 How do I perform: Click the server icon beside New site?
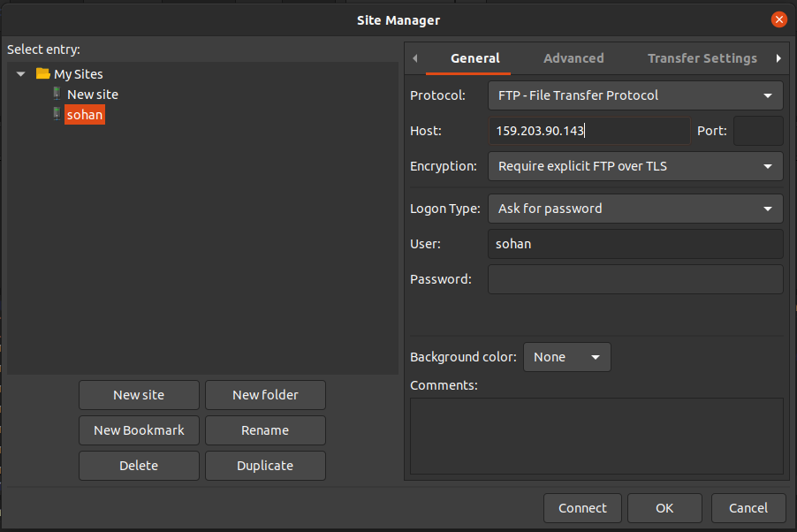tap(57, 93)
